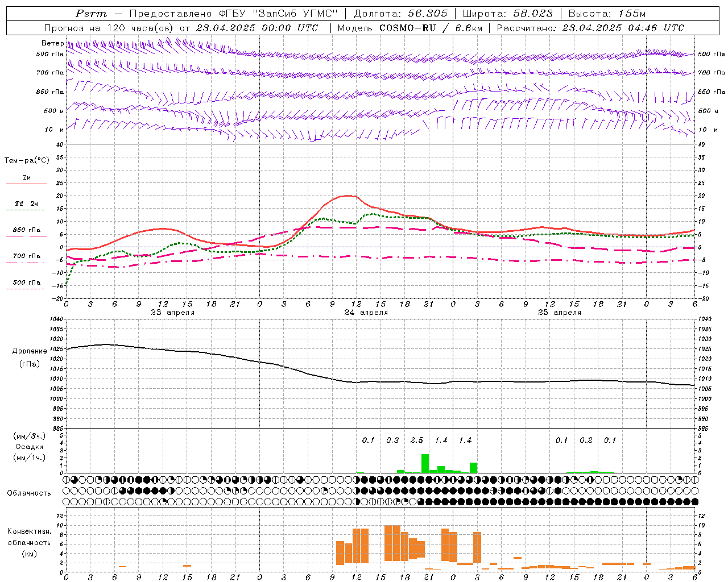The height and width of the screenshot is (582, 728).
Task: Click the "25 апреля" date label
Action: (x=559, y=313)
